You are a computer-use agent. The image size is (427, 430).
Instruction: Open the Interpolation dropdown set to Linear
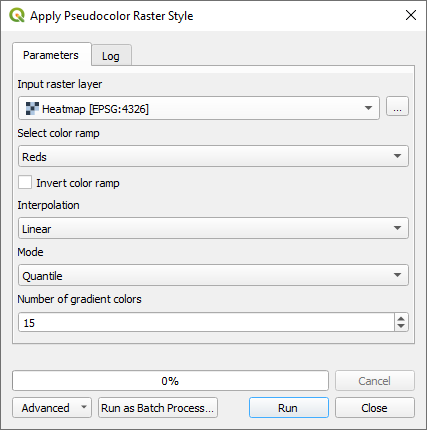point(213,228)
